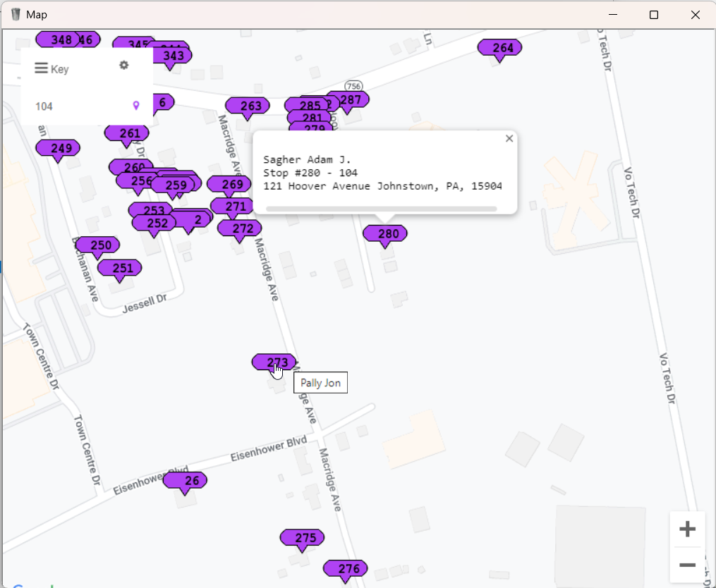
Task: Select stop marker 280
Action: [385, 234]
